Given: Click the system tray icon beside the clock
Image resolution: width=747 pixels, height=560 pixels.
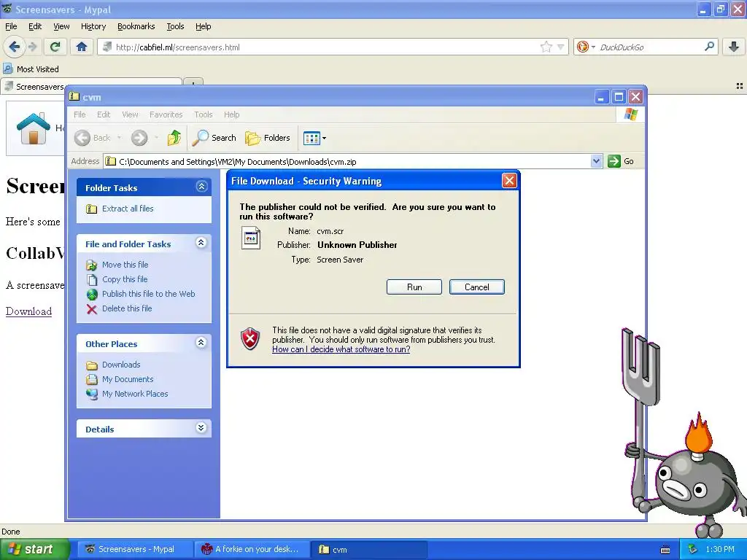Looking at the screenshot, I should coord(693,550).
